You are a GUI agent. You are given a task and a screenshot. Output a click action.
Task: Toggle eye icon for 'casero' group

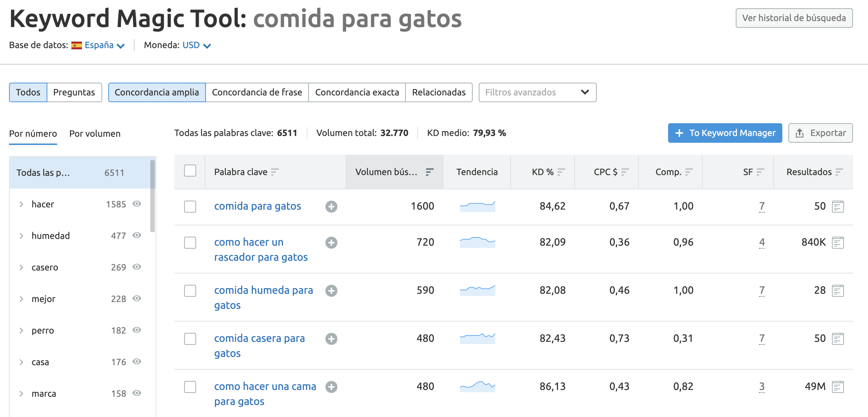click(x=137, y=267)
